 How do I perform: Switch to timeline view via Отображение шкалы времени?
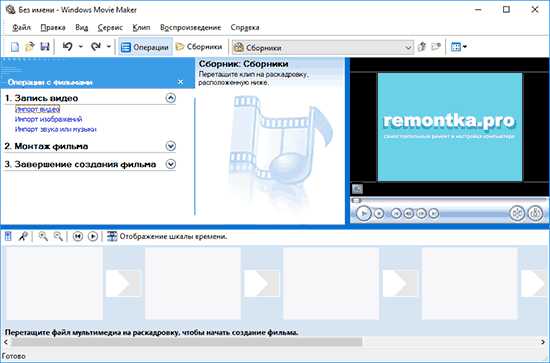(167, 236)
